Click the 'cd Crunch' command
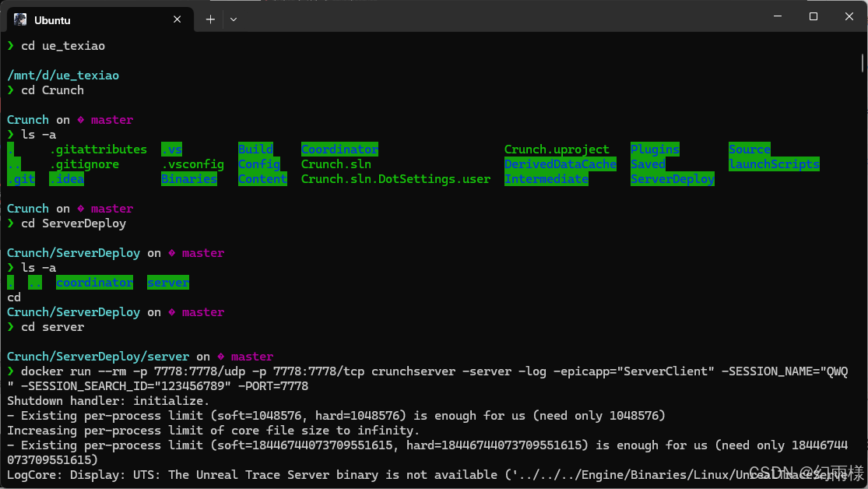The width and height of the screenshot is (868, 489). [53, 90]
